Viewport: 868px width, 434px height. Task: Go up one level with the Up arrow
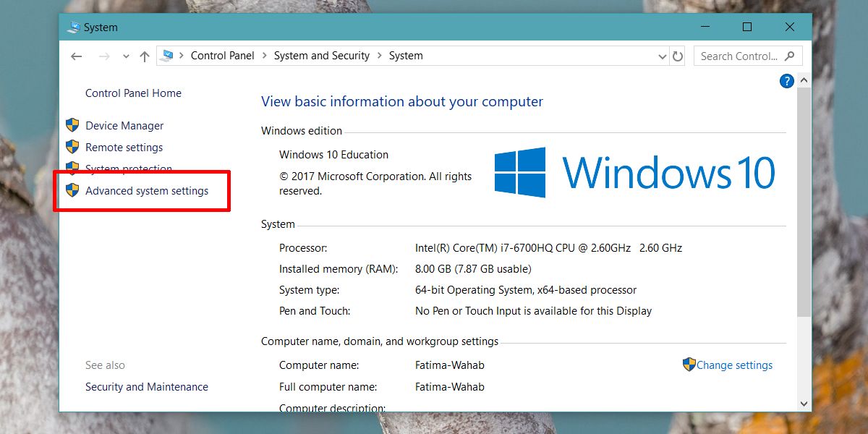[145, 56]
